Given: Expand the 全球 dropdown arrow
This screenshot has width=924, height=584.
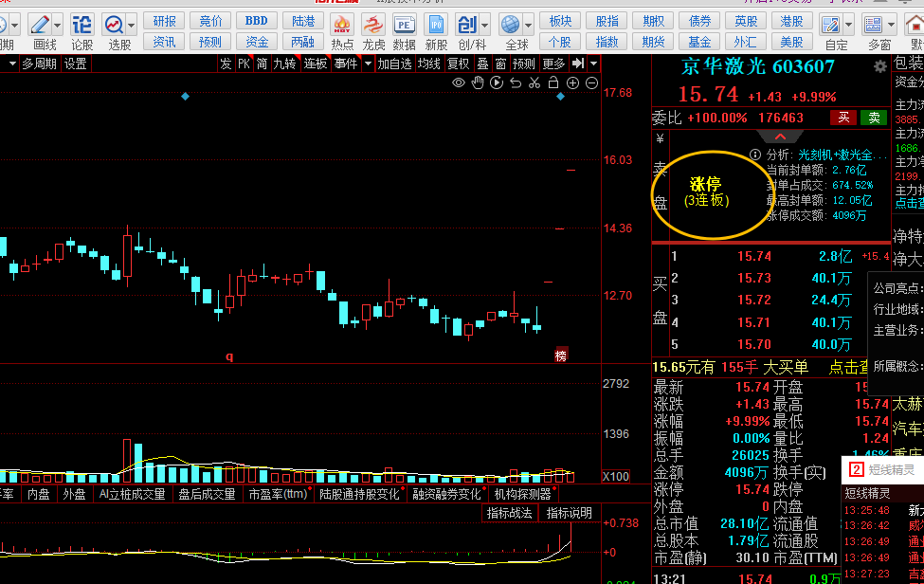Looking at the screenshot, I should pyautogui.click(x=528, y=26).
